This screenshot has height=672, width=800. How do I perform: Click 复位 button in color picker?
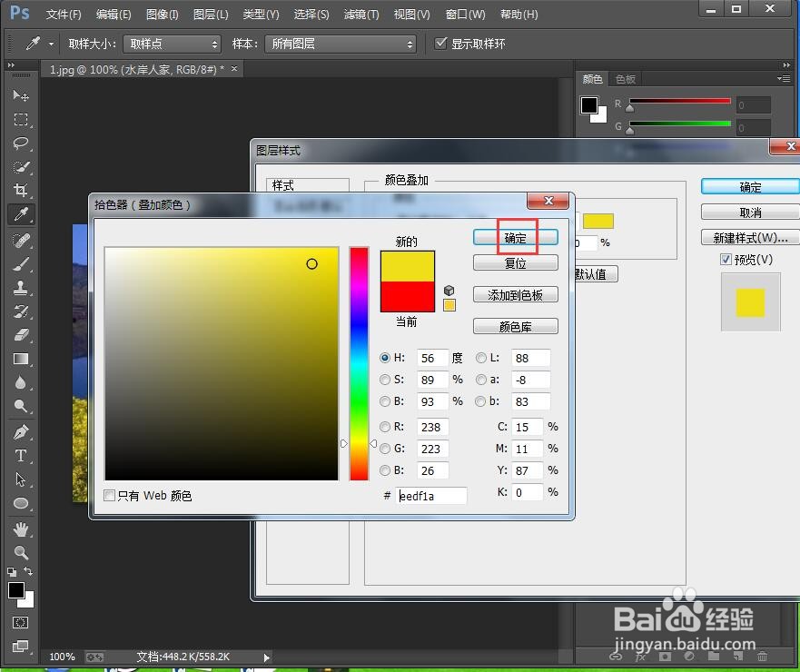click(x=515, y=263)
